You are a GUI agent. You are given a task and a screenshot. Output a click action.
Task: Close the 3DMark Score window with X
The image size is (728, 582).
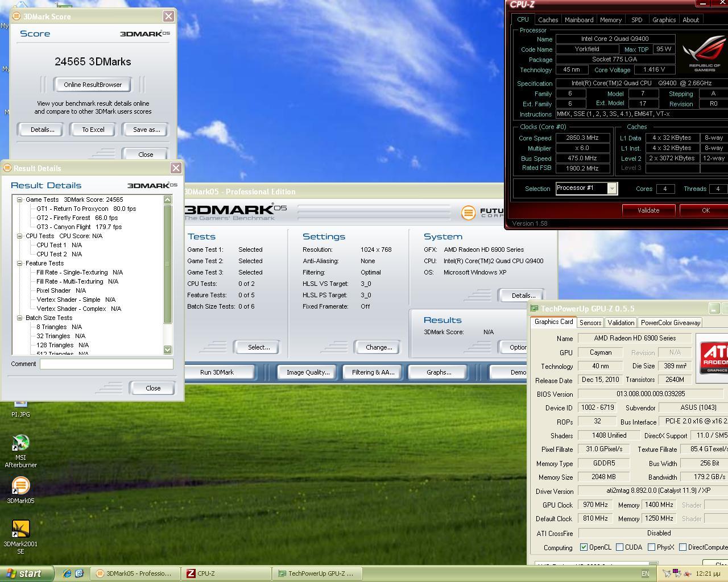(168, 16)
